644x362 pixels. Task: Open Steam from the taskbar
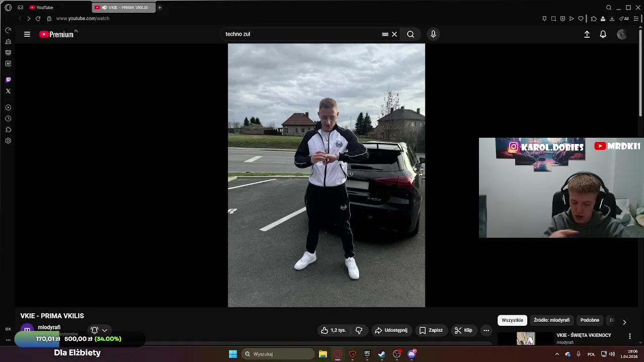tap(382, 354)
